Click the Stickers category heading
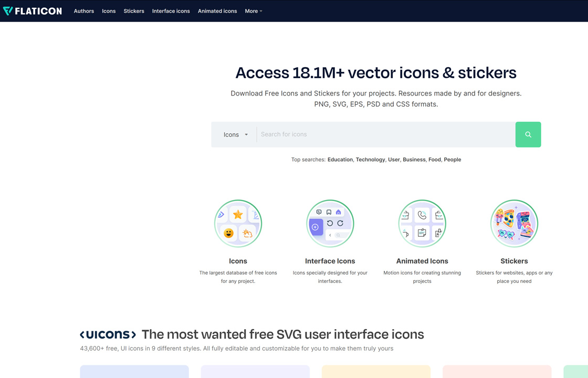This screenshot has width=588, height=378. 514,261
